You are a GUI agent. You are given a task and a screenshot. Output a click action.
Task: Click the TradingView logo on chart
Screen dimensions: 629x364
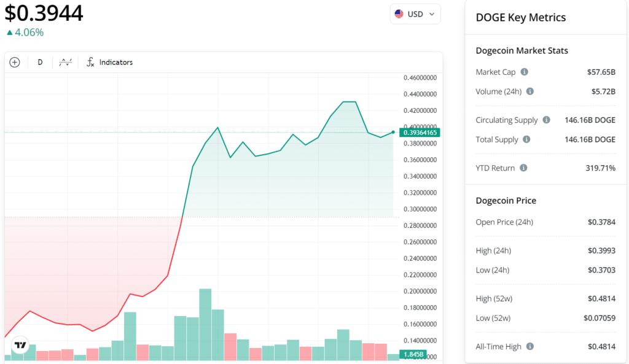click(x=20, y=345)
